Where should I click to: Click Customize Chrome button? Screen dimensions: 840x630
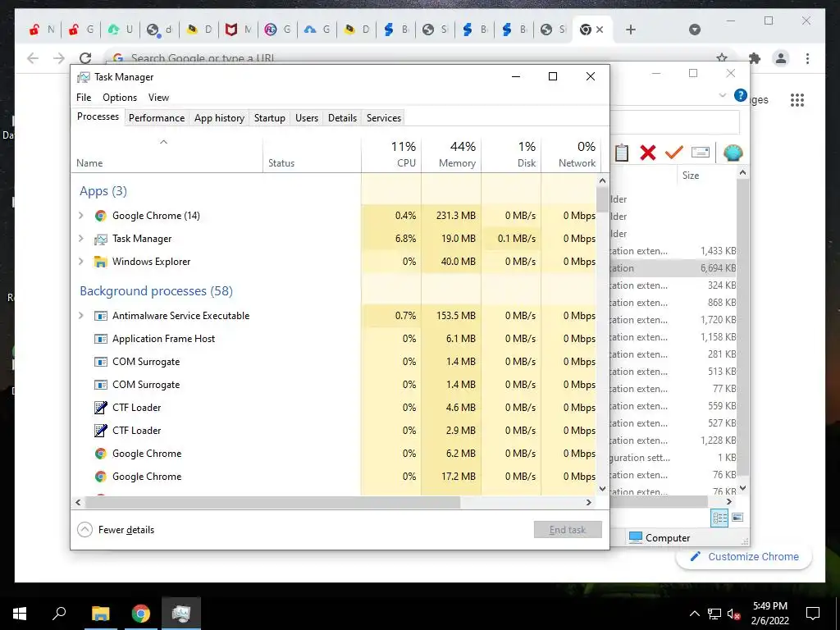(x=744, y=557)
